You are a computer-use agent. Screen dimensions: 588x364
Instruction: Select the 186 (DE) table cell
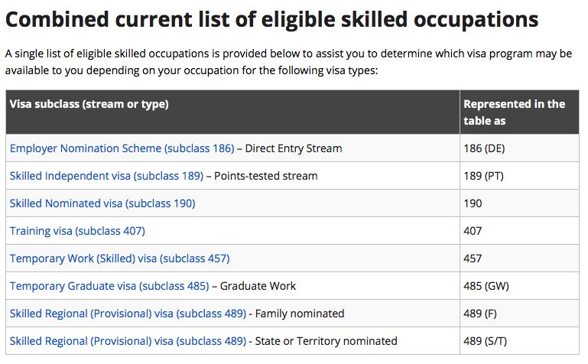[519, 148]
